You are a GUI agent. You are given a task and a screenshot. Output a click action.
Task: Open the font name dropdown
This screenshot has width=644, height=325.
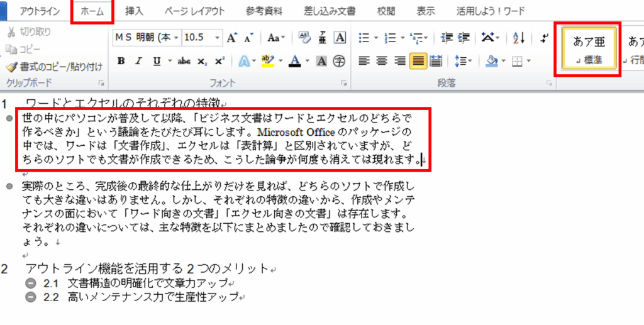click(175, 38)
